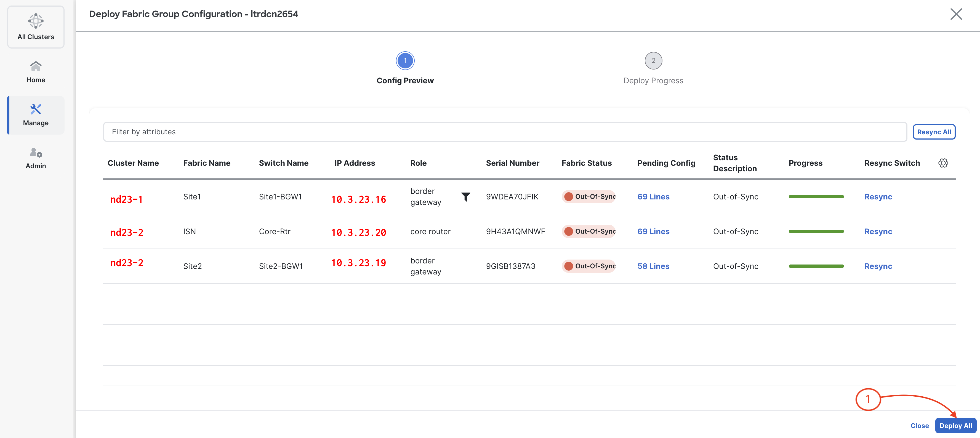Close the deploy dialog with X icon
Viewport: 980px width, 438px height.
[956, 14]
